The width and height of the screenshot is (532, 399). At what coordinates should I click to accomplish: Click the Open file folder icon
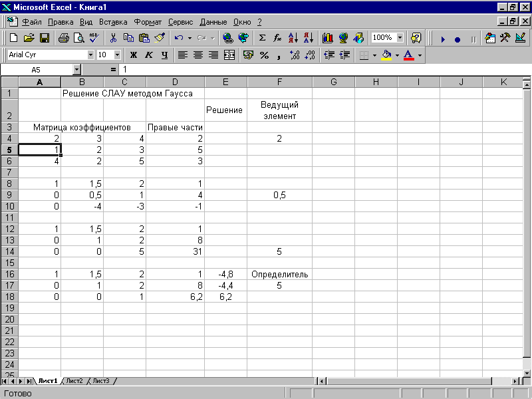pyautogui.click(x=29, y=38)
